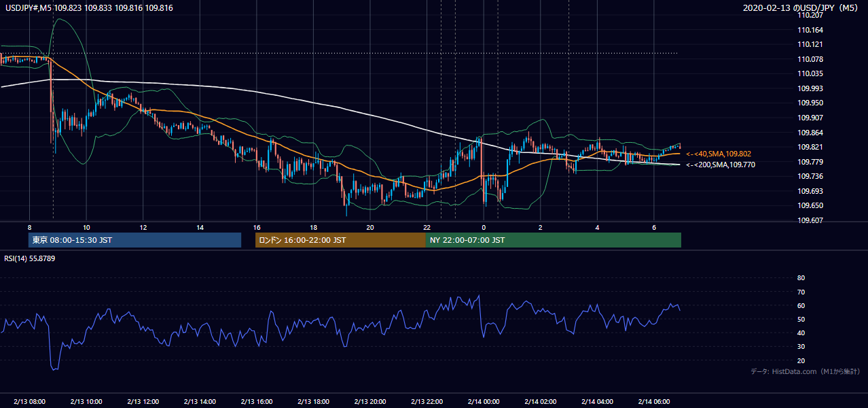
Task: Click hour tick 22 under the price chart
Action: point(427,227)
